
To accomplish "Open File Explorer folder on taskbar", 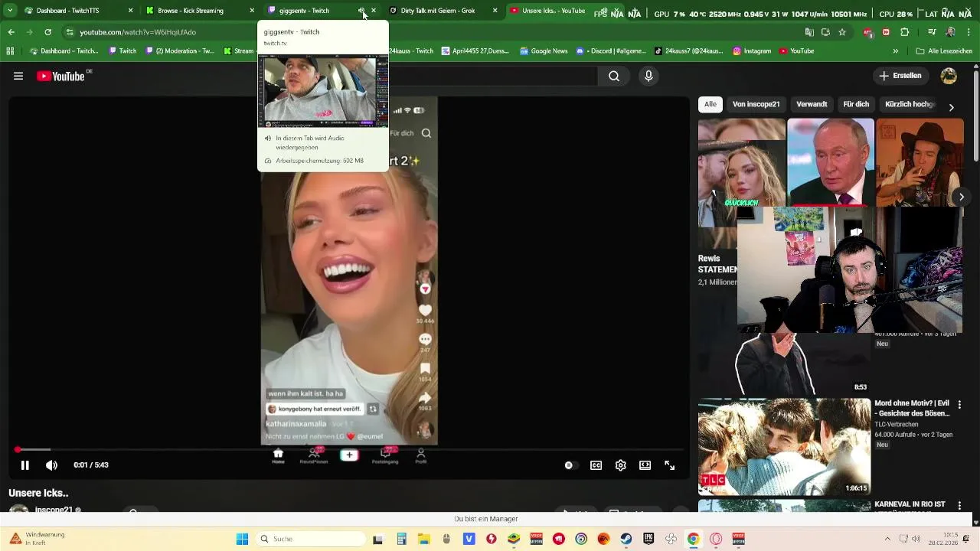I will point(423,539).
